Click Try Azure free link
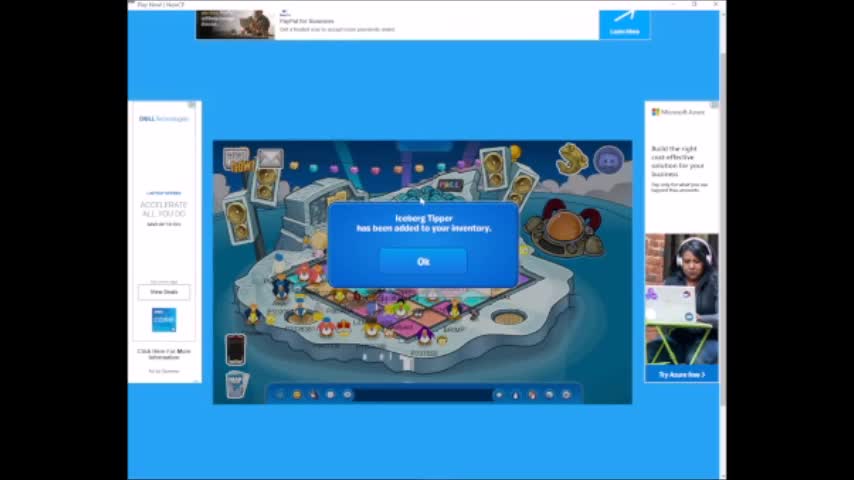854x480 pixels. 681,375
